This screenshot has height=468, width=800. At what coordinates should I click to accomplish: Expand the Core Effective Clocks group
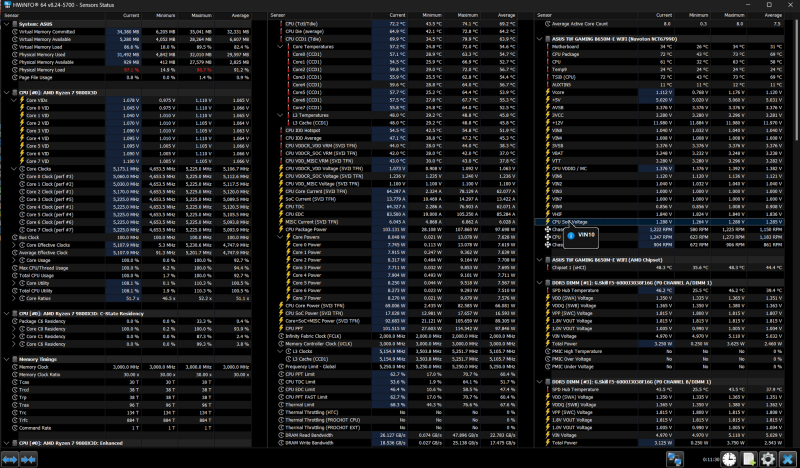click(x=14, y=245)
